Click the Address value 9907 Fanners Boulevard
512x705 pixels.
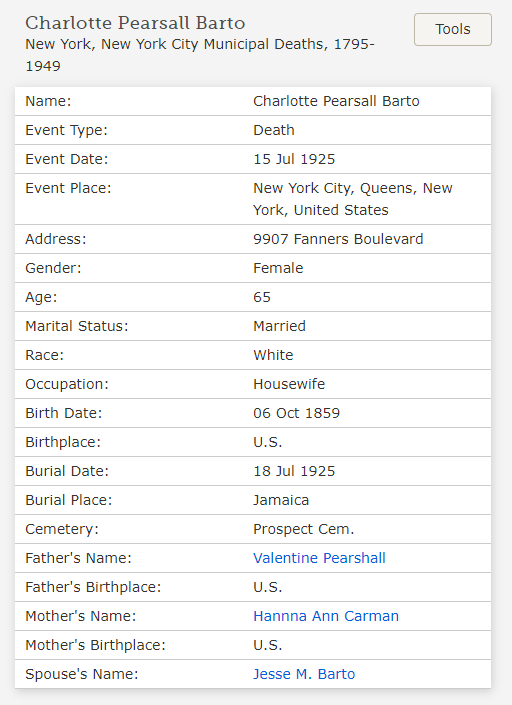[338, 239]
